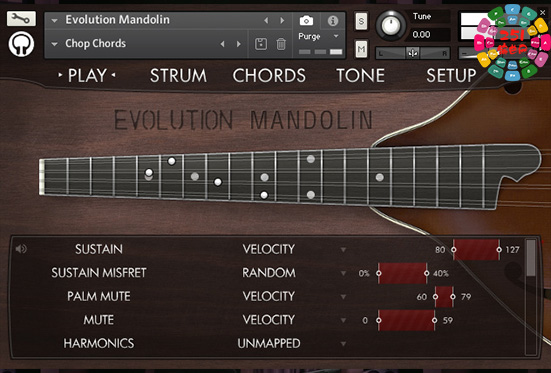The image size is (551, 373).
Task: Click the pan L-R slider
Action: pos(413,53)
